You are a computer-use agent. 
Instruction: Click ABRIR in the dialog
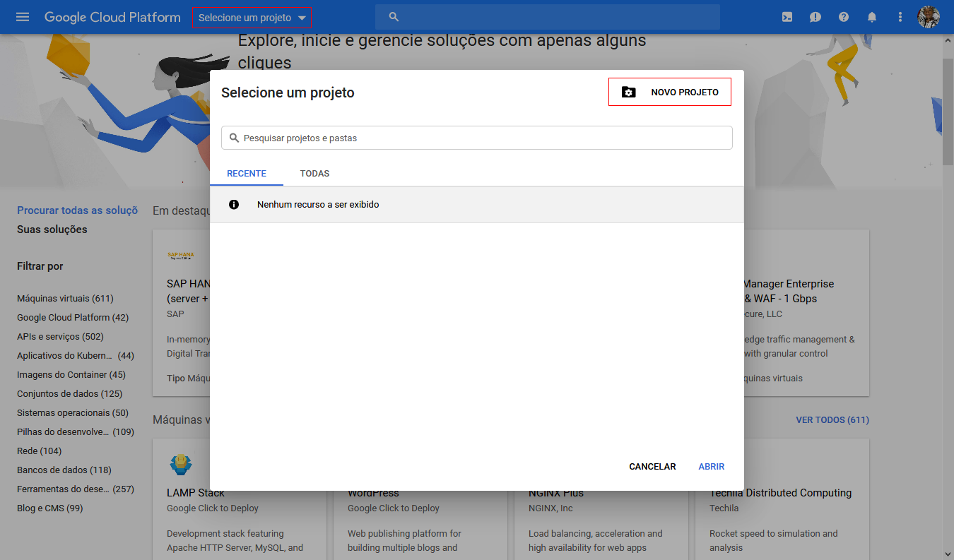(712, 467)
